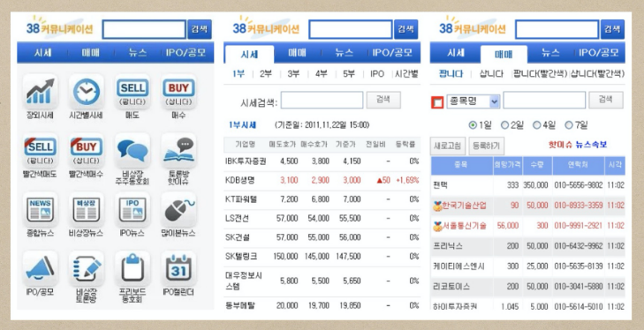
Task: Open the IPO캘린더 calendar icon
Action: point(178,268)
